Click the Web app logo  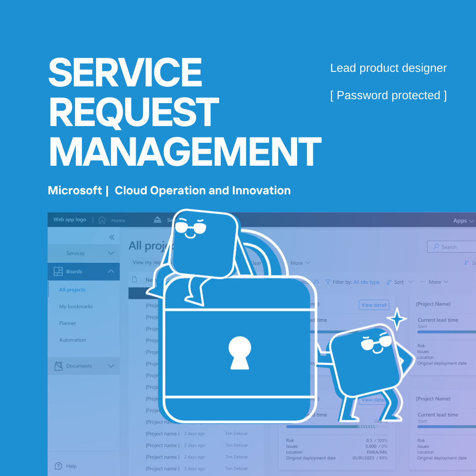click(70, 219)
